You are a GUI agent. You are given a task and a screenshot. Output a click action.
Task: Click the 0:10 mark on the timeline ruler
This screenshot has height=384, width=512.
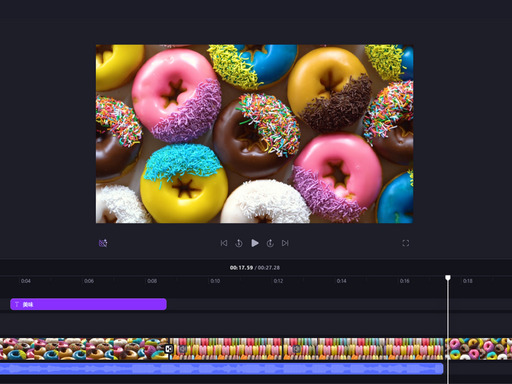[215, 281]
